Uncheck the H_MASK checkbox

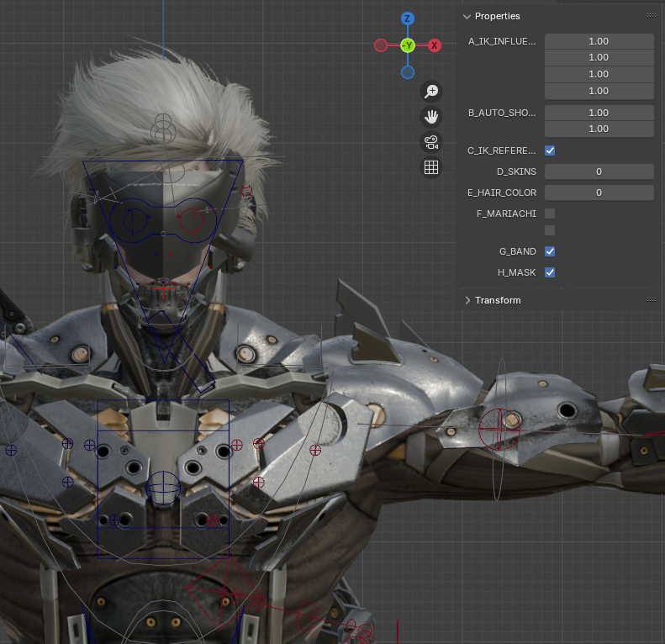pos(550,272)
